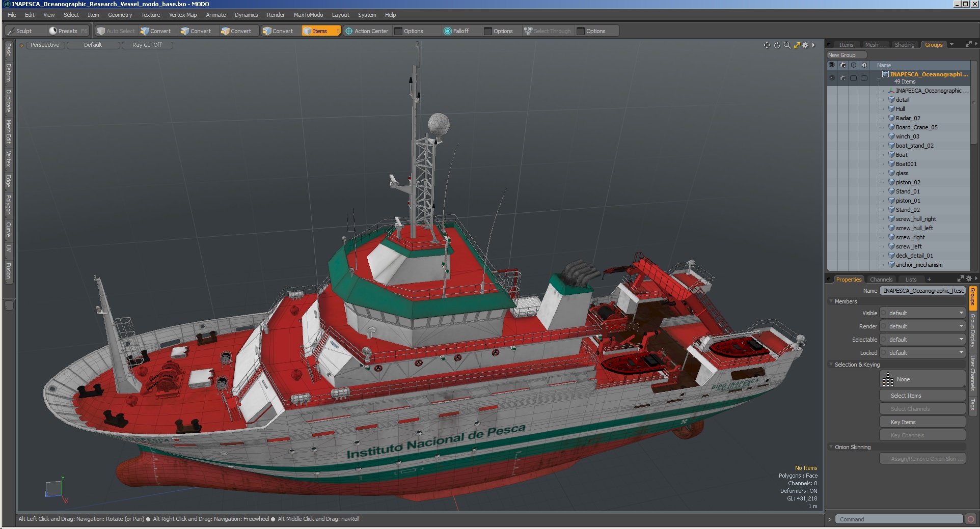Click the solid cube column header

point(864,65)
